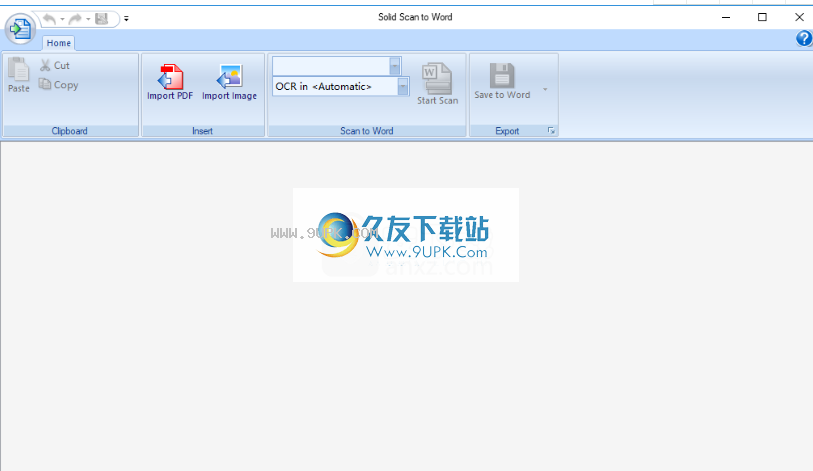Open the Export group dialog launcher

pos(551,131)
